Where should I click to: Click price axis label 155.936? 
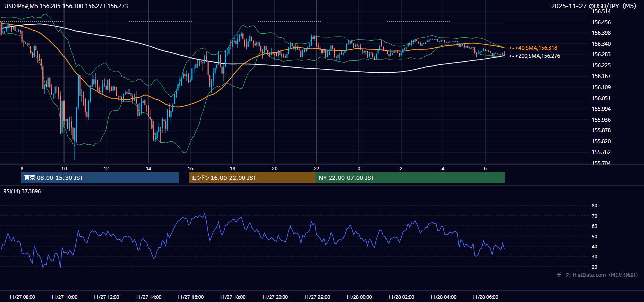[601, 120]
